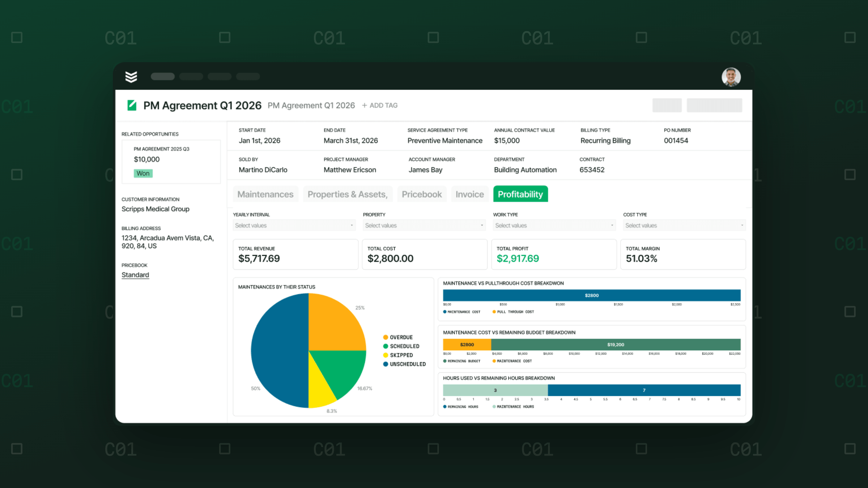
Task: Open the Cost Type dropdown
Action: pos(684,225)
